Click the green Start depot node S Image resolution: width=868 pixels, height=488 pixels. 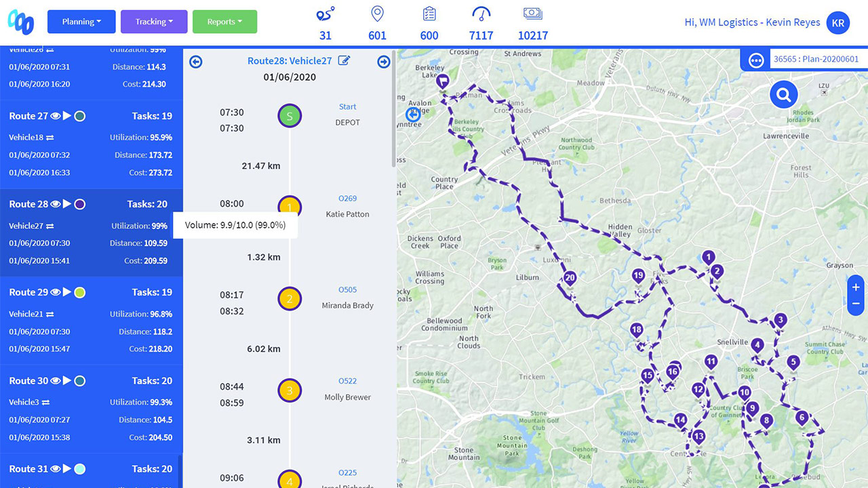(290, 116)
